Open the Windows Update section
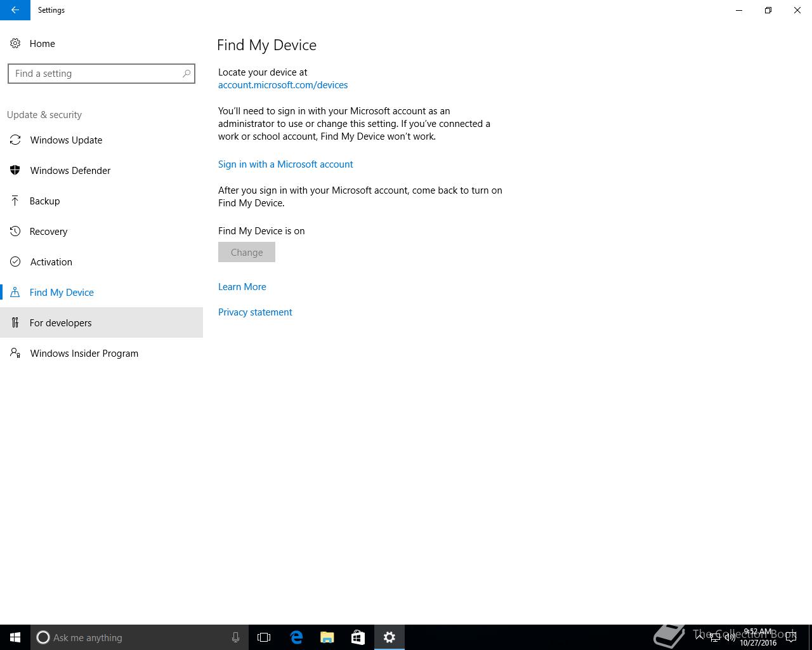Screen dimensions: 812x650 101,140
